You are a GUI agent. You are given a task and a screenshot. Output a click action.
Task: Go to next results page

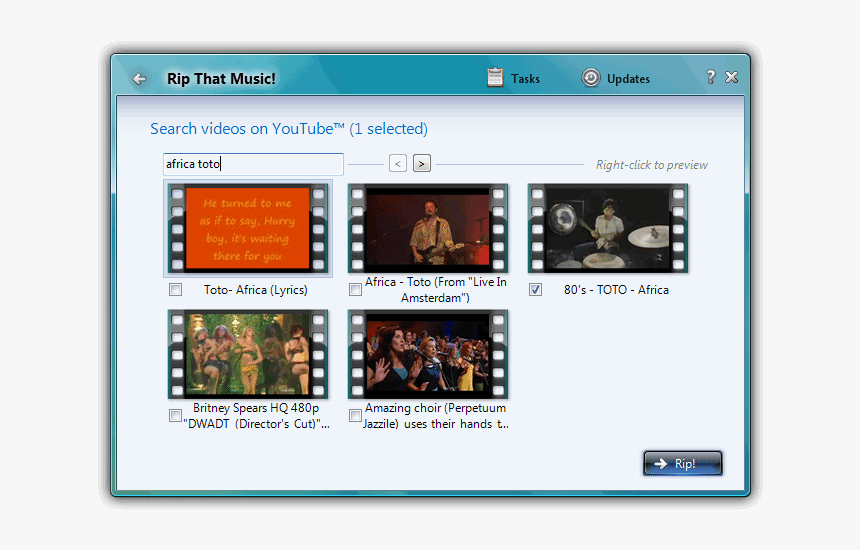pos(422,163)
